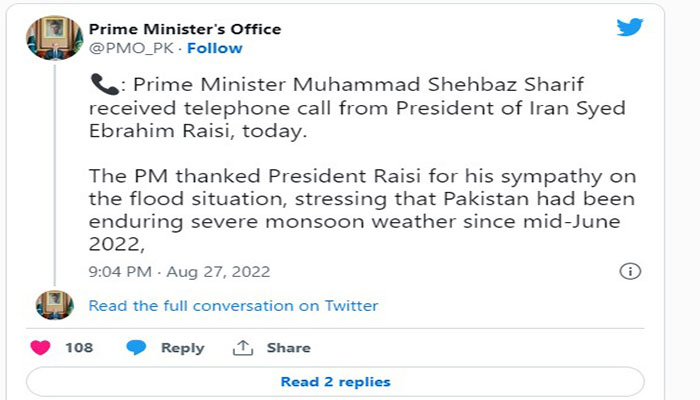Open the Prime Minister's Office display name

point(185,29)
